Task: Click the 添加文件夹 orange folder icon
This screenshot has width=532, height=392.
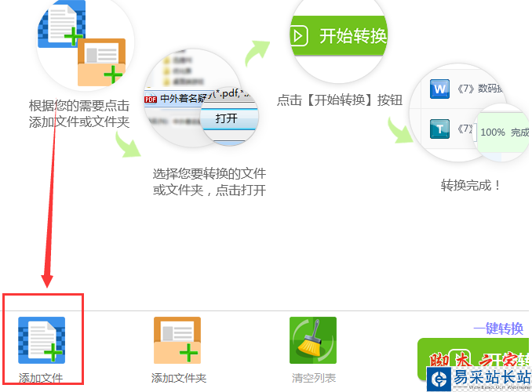Action: (x=177, y=340)
